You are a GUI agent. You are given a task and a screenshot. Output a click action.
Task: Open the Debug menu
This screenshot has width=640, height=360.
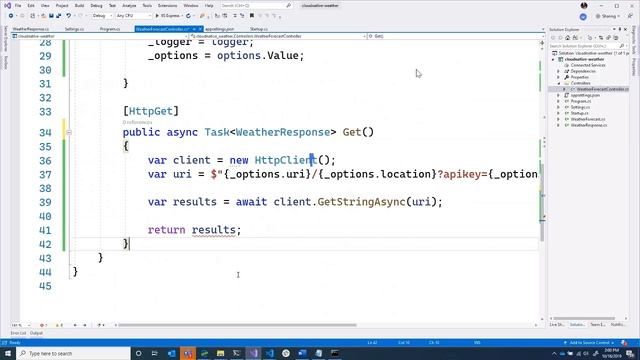tap(96, 6)
